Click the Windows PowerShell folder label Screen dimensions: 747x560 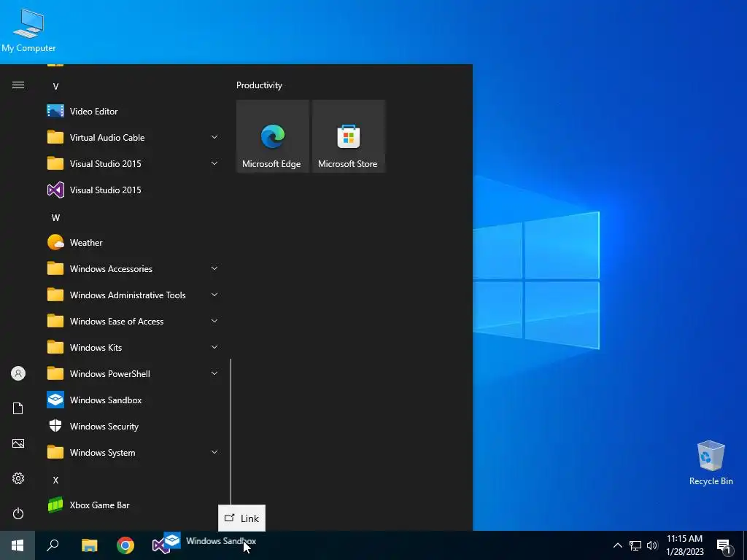click(x=109, y=374)
